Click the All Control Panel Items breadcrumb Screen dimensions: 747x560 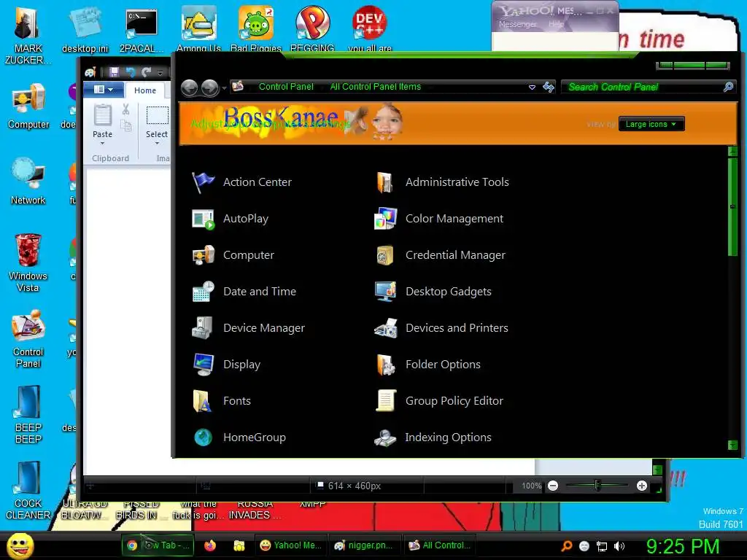tap(376, 87)
